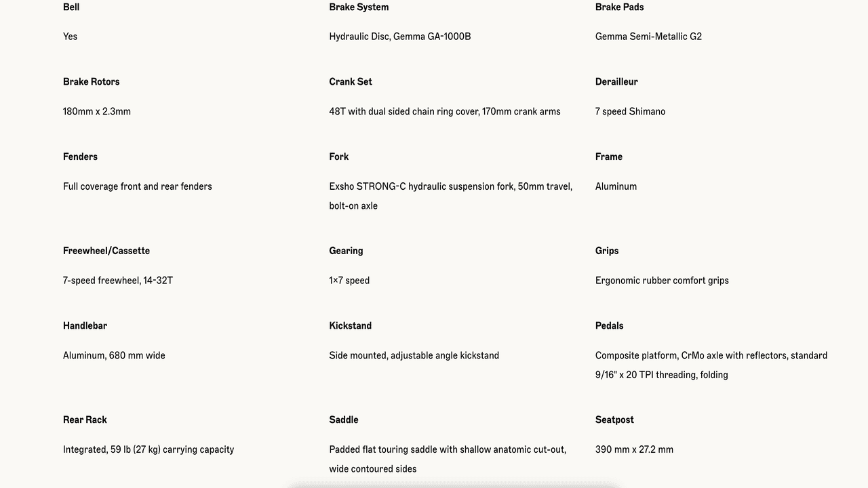Select the Brake System heading
This screenshot has height=488, width=868.
point(359,7)
